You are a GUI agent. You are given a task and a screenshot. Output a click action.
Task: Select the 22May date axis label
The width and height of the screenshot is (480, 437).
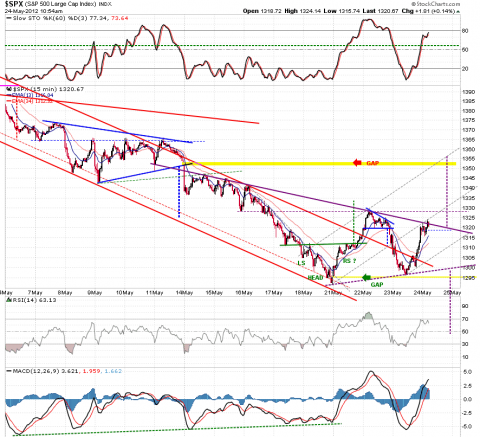363,293
